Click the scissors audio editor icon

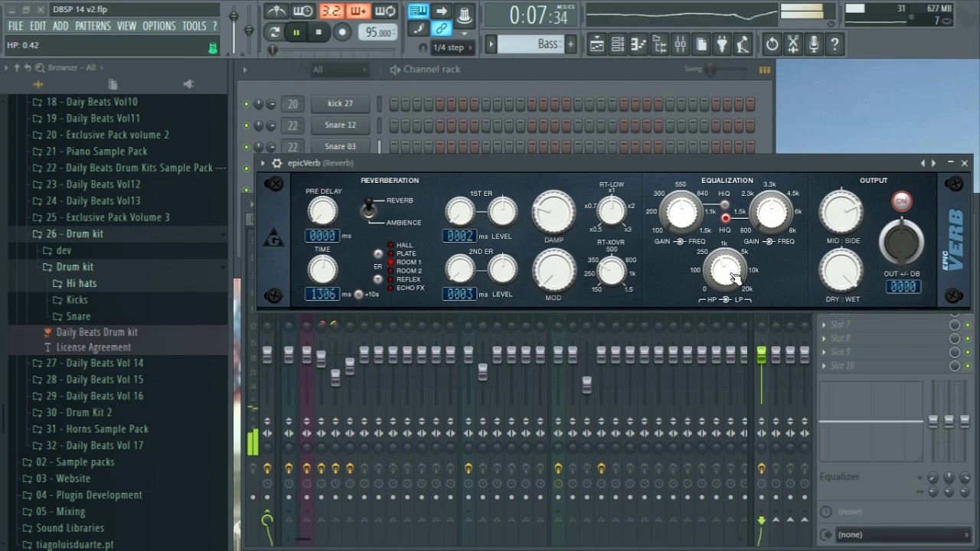[793, 44]
